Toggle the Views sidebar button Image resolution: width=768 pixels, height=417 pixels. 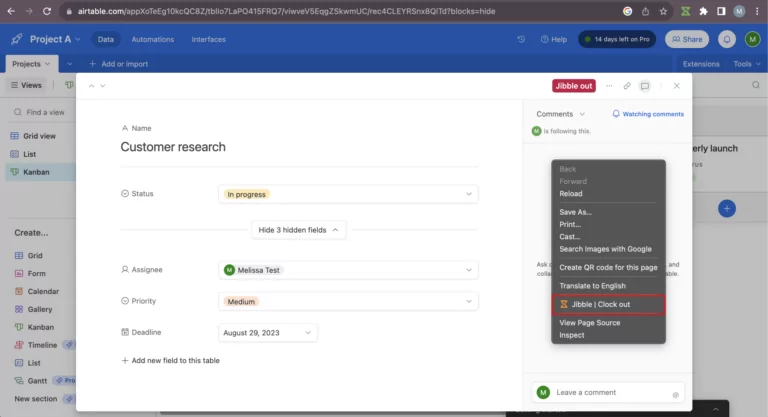[x=27, y=85]
